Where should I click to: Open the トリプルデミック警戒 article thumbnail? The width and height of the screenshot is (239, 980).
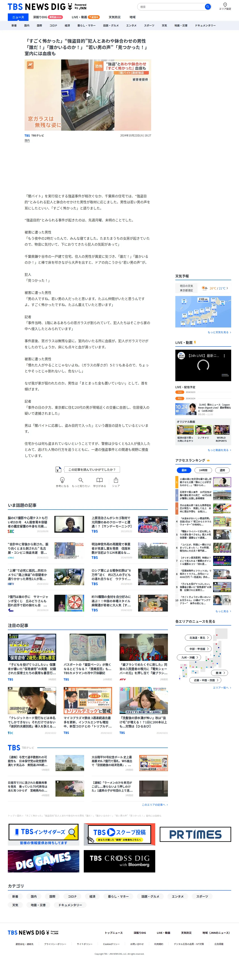point(88,700)
